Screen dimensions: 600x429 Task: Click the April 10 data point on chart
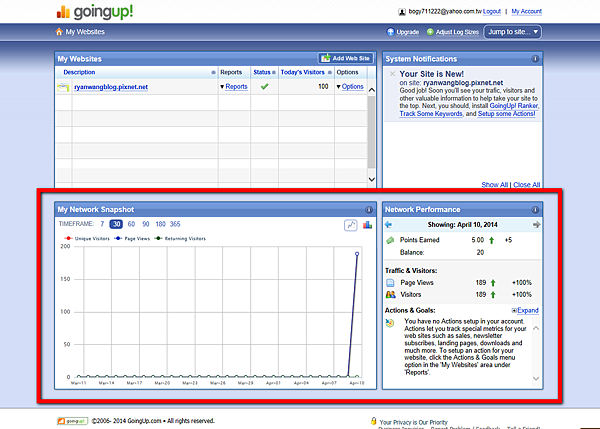(x=357, y=254)
